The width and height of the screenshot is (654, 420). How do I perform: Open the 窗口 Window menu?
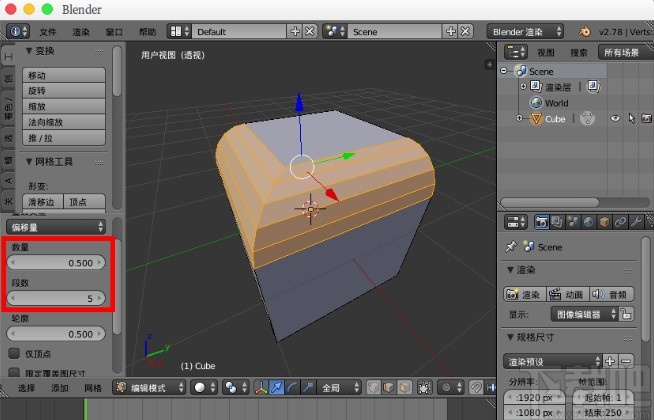[x=114, y=32]
